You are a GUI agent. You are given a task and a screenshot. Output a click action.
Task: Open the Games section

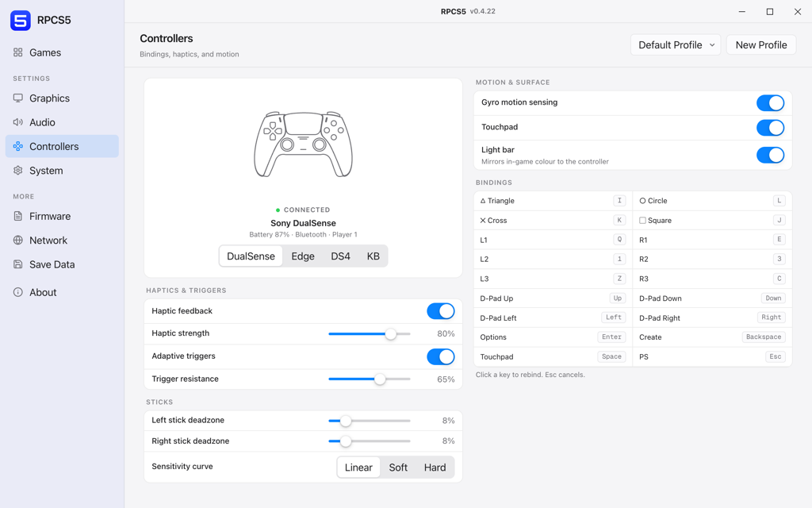point(62,52)
